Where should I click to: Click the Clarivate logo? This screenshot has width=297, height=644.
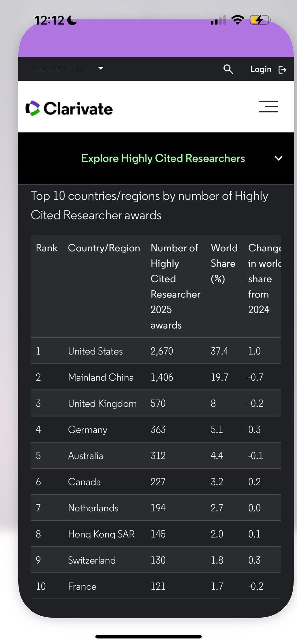tap(69, 108)
